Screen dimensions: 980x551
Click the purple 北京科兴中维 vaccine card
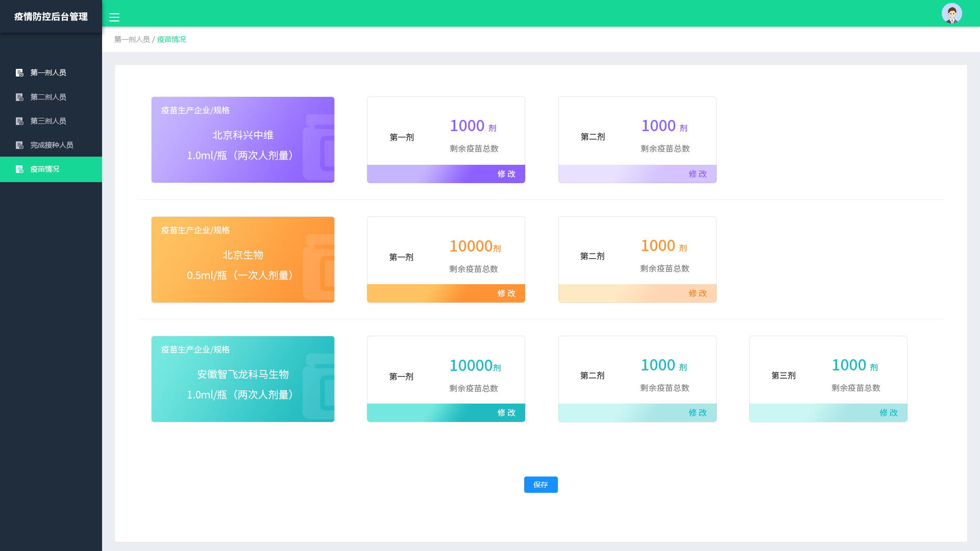point(243,140)
